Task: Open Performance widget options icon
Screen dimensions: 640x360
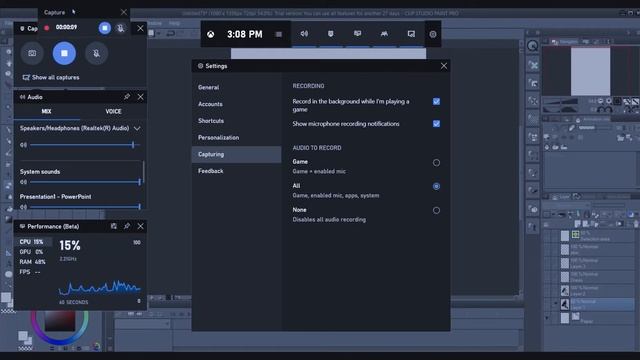Action: coord(114,226)
